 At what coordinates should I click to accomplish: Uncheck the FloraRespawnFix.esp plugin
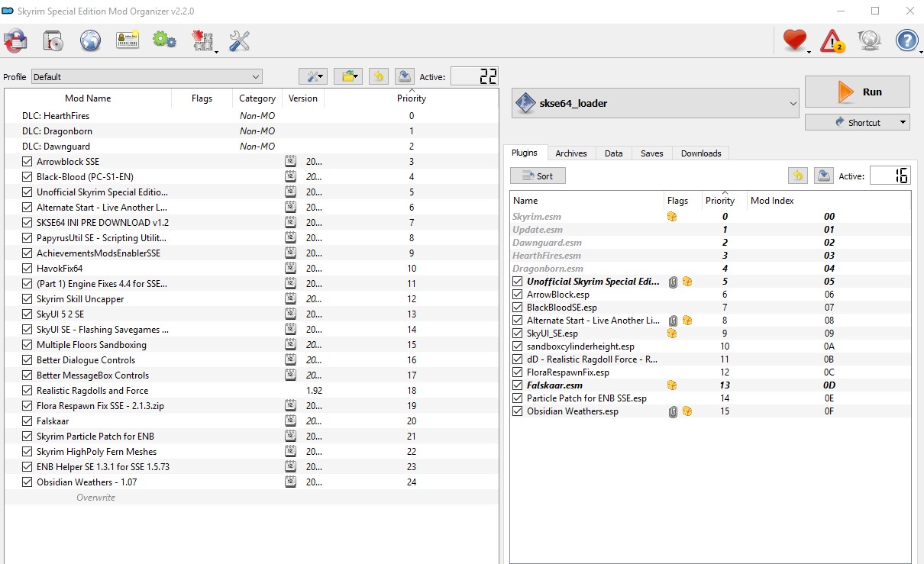[x=518, y=372]
